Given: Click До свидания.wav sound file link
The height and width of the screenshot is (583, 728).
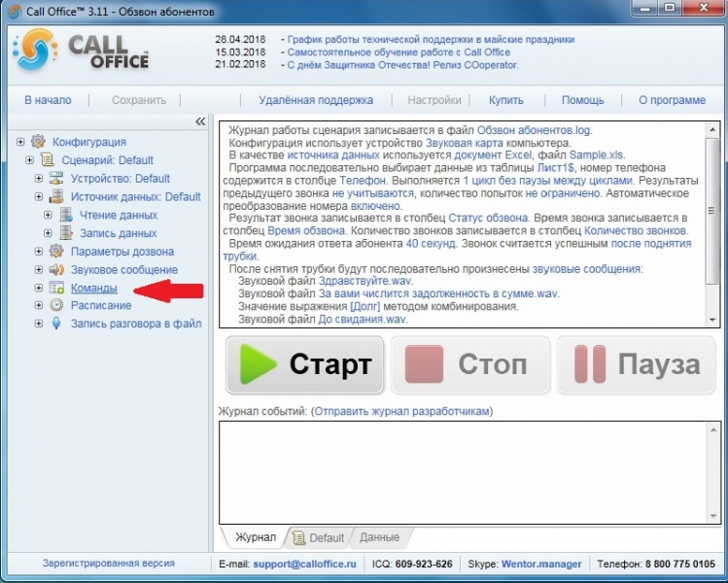Looking at the screenshot, I should [x=363, y=320].
